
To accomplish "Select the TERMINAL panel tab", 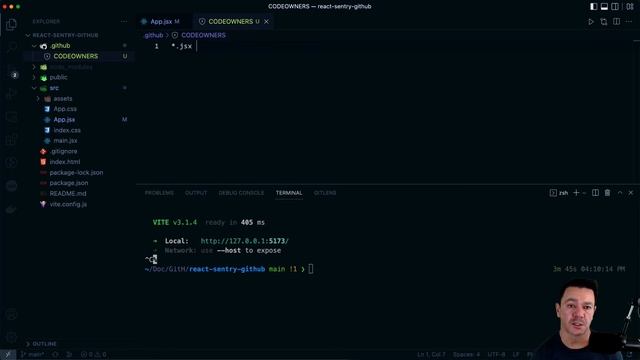I will 289,193.
